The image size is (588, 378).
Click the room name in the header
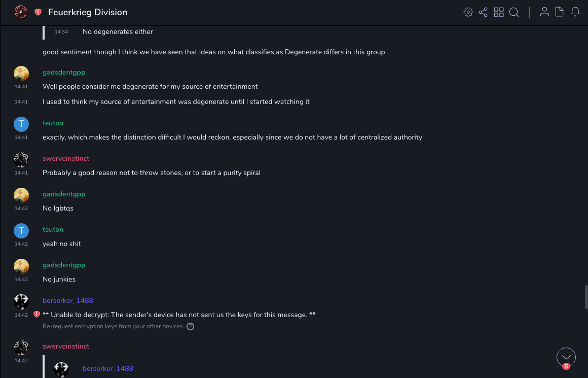88,12
